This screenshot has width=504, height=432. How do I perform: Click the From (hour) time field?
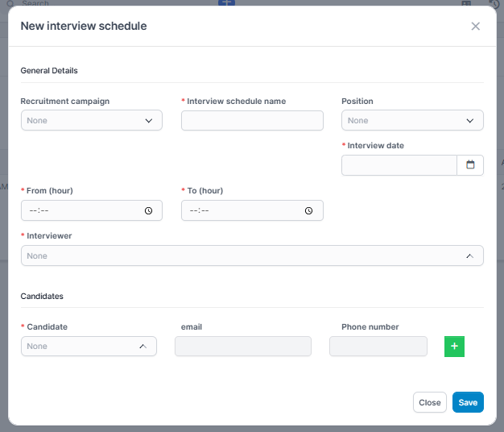(81, 210)
